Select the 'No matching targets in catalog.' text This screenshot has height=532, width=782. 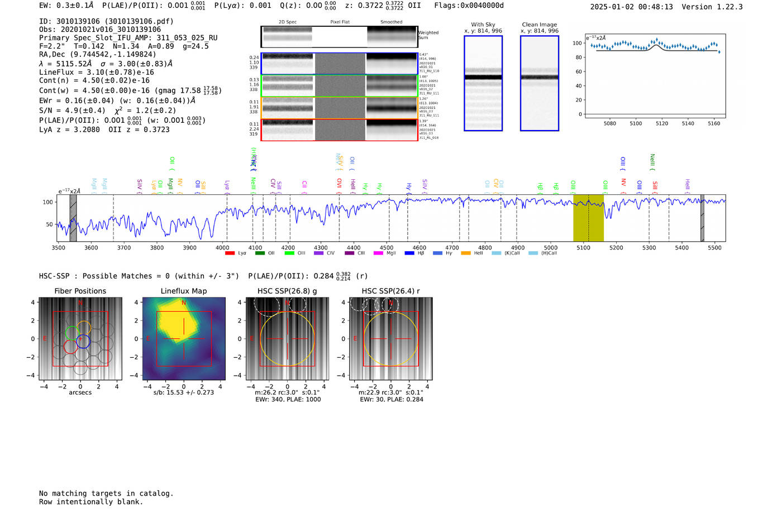pyautogui.click(x=106, y=493)
